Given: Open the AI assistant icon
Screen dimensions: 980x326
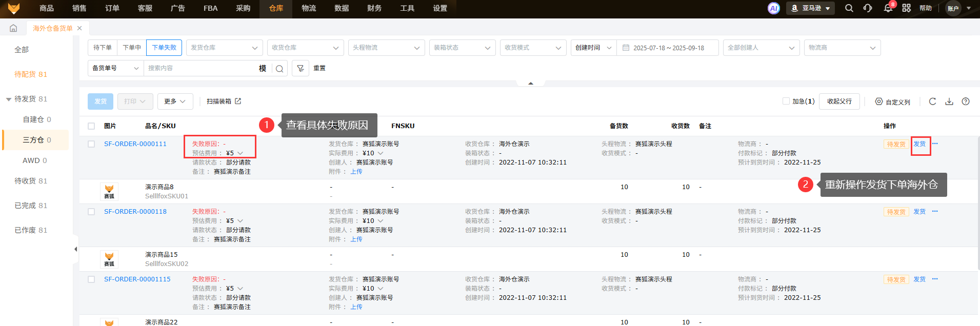Looking at the screenshot, I should [773, 8].
